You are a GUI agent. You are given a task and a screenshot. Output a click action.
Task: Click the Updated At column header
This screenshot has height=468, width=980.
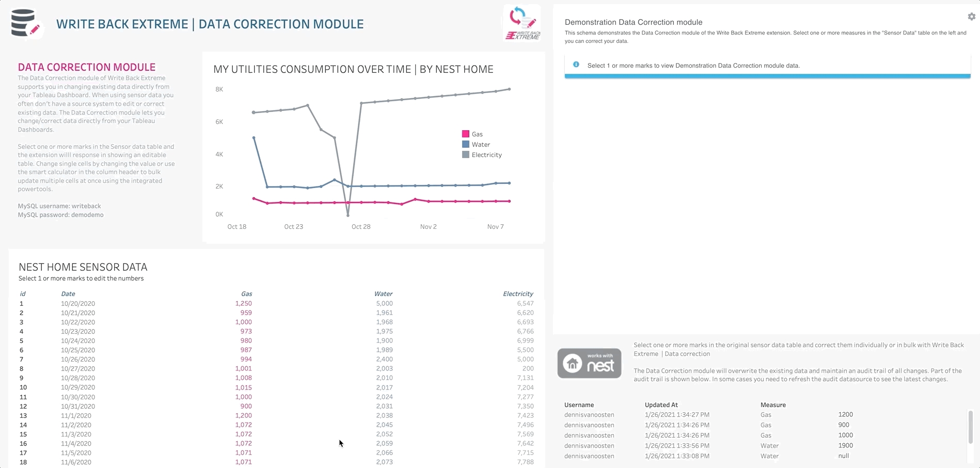pos(661,405)
